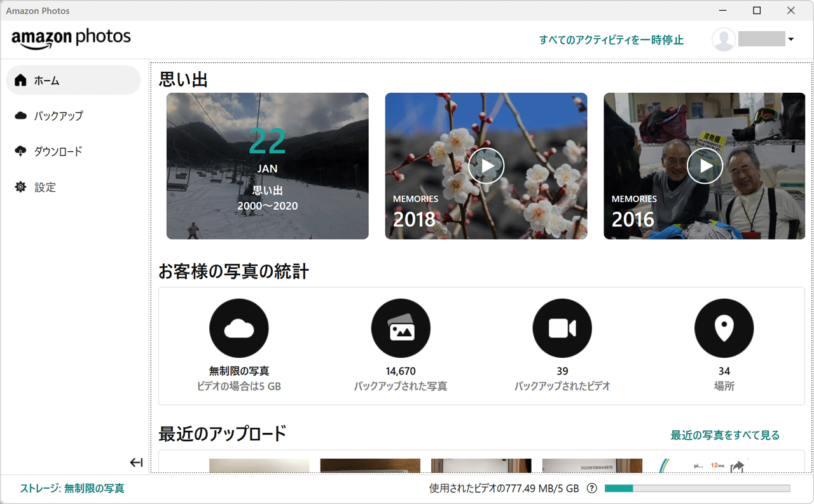Click ストレージ: 無制限の写真 link
The width and height of the screenshot is (814, 504).
(x=72, y=488)
